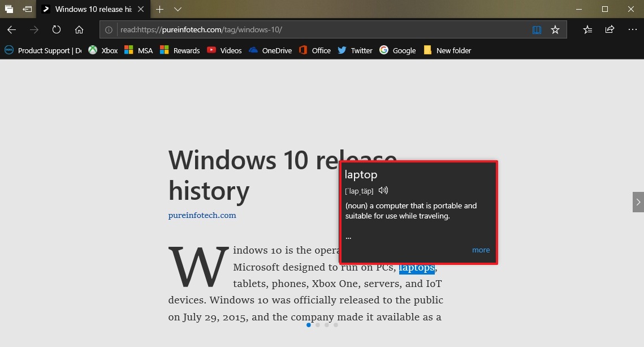Refresh the current page

click(x=57, y=29)
